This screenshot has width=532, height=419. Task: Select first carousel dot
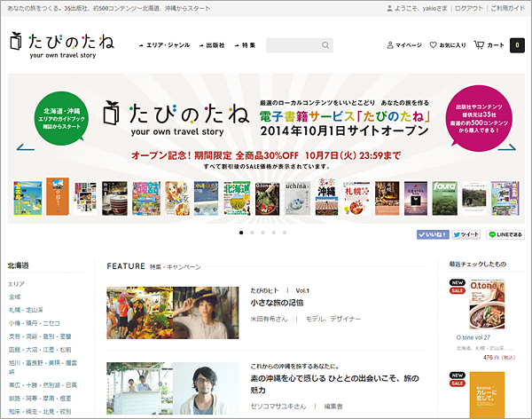tap(241, 233)
